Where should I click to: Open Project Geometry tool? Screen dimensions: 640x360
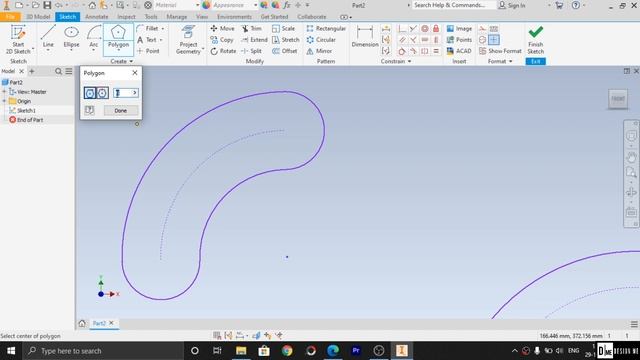[x=188, y=39]
